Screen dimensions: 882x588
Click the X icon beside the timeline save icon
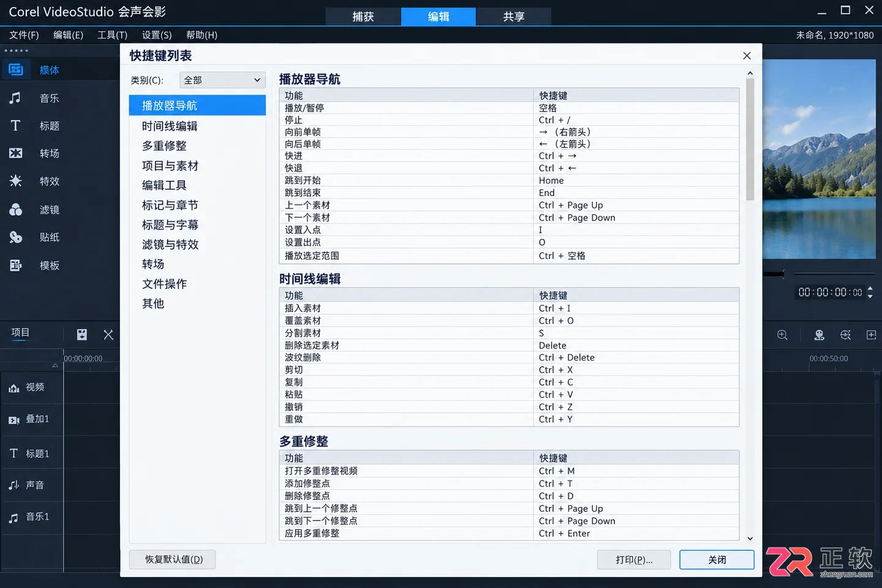108,334
